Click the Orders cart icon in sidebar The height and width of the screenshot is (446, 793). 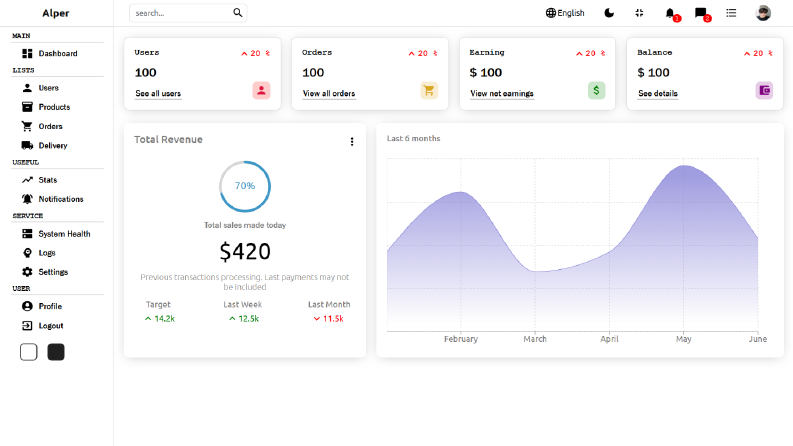coord(27,126)
